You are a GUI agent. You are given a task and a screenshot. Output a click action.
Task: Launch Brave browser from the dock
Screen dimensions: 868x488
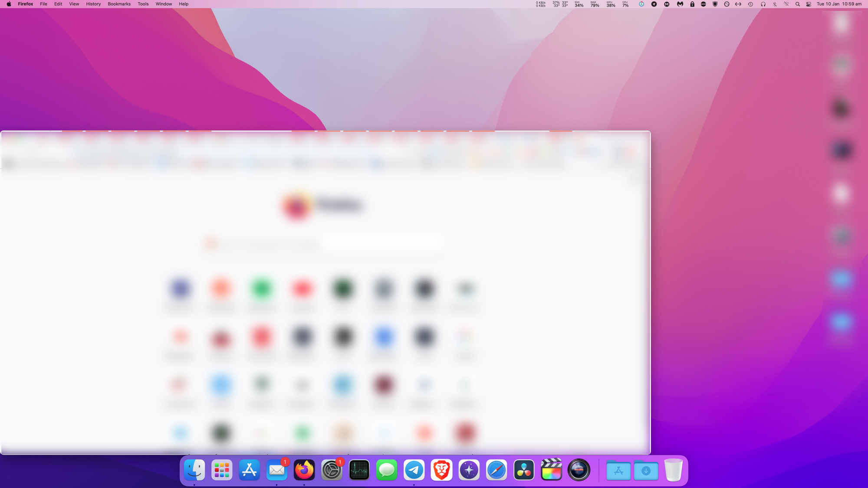click(x=441, y=470)
